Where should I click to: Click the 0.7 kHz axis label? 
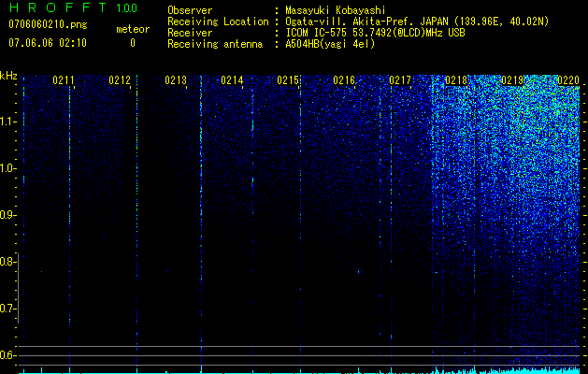click(8, 309)
